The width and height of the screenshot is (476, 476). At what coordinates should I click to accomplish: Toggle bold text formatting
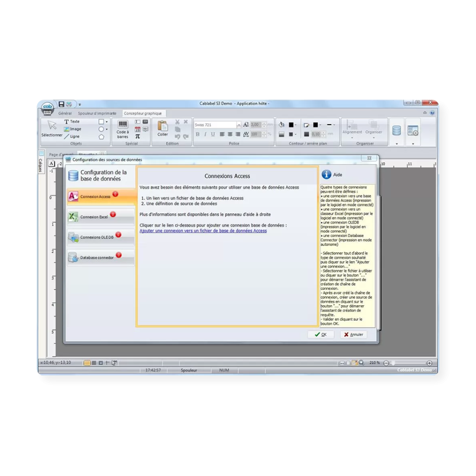(x=197, y=135)
